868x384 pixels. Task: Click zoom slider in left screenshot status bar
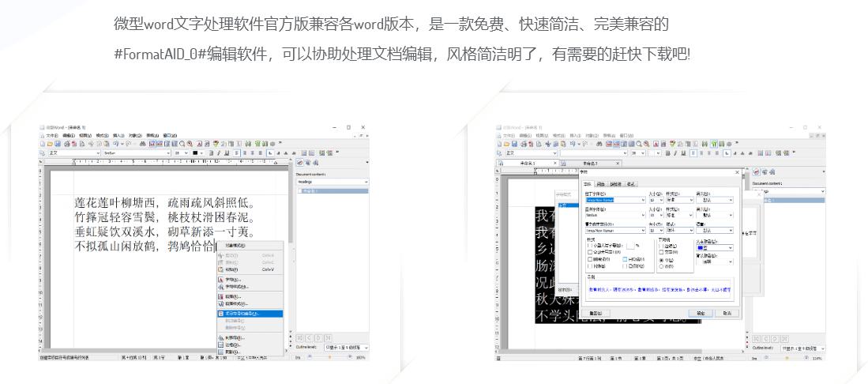point(330,357)
